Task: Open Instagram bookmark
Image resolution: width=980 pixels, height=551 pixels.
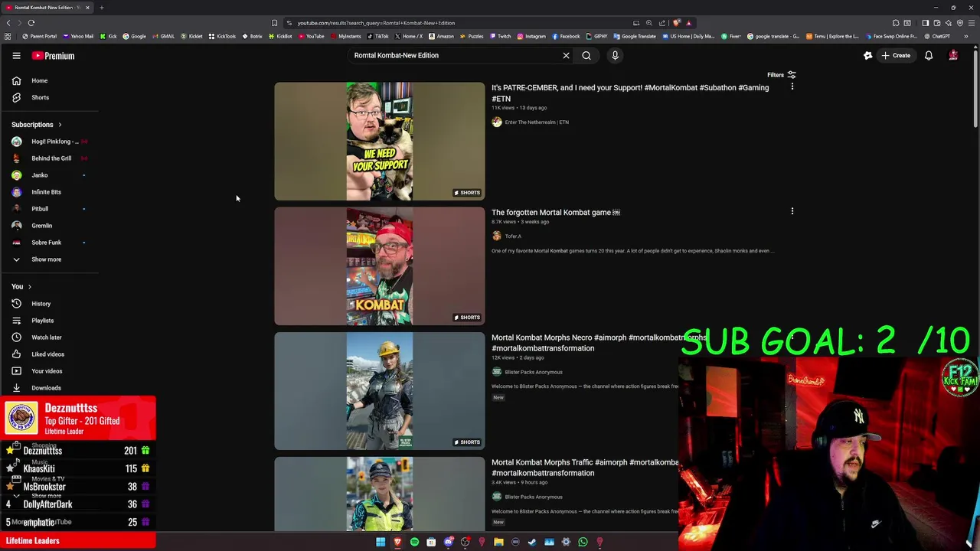Action: point(531,36)
